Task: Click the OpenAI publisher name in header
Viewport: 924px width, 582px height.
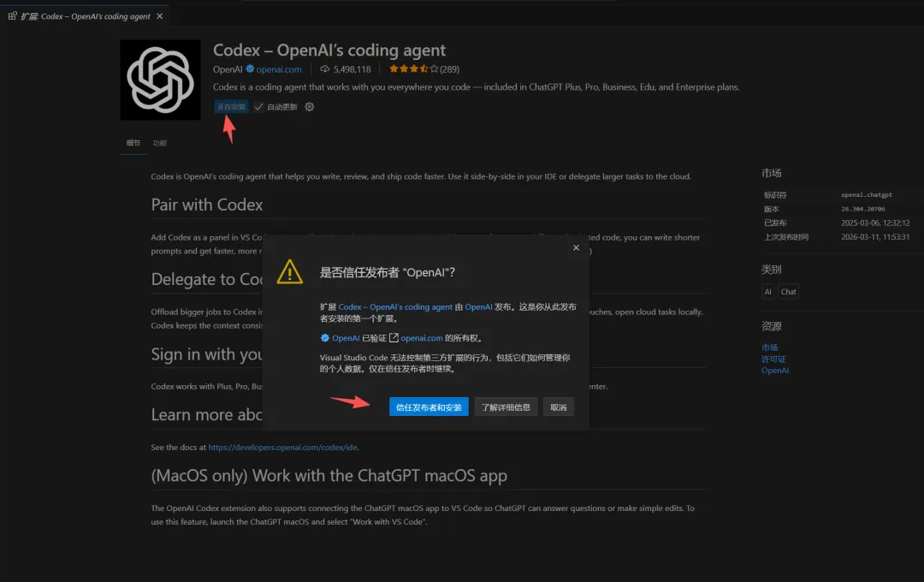Action: pos(228,69)
